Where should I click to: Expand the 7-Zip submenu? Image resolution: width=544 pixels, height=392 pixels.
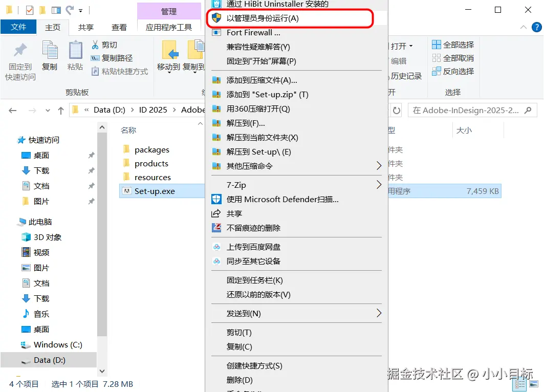click(296, 185)
